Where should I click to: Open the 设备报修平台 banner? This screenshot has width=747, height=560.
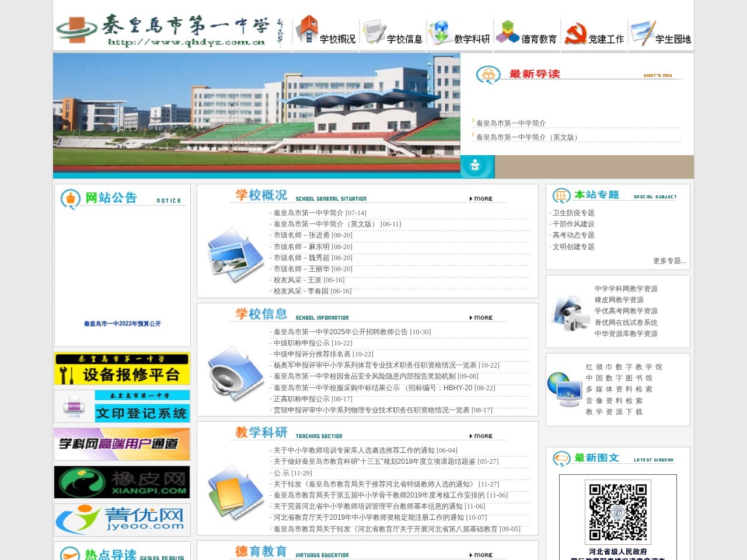point(121,369)
